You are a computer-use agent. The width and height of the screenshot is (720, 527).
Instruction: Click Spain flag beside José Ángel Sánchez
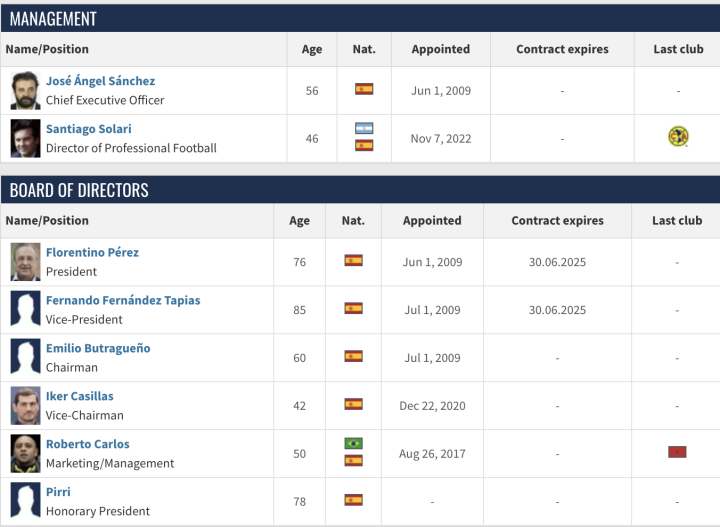[364, 89]
